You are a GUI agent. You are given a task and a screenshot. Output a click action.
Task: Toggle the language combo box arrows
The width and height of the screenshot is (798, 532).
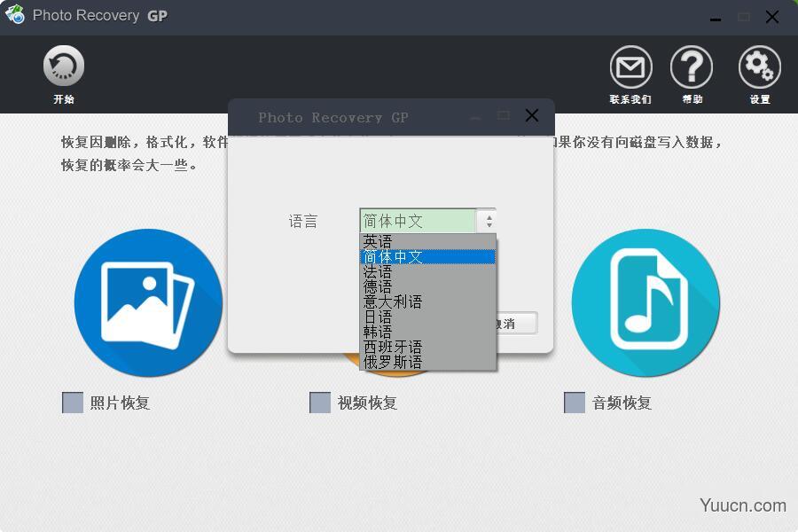click(488, 221)
